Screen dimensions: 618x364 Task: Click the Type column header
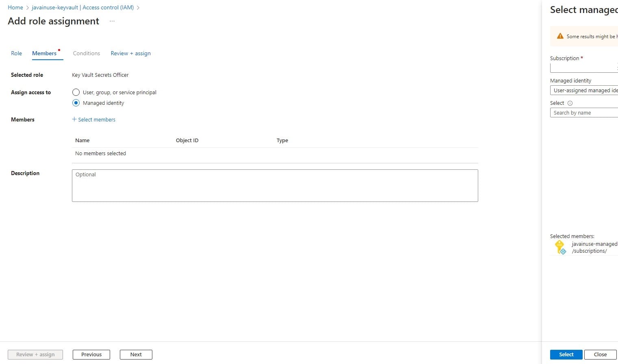click(282, 140)
